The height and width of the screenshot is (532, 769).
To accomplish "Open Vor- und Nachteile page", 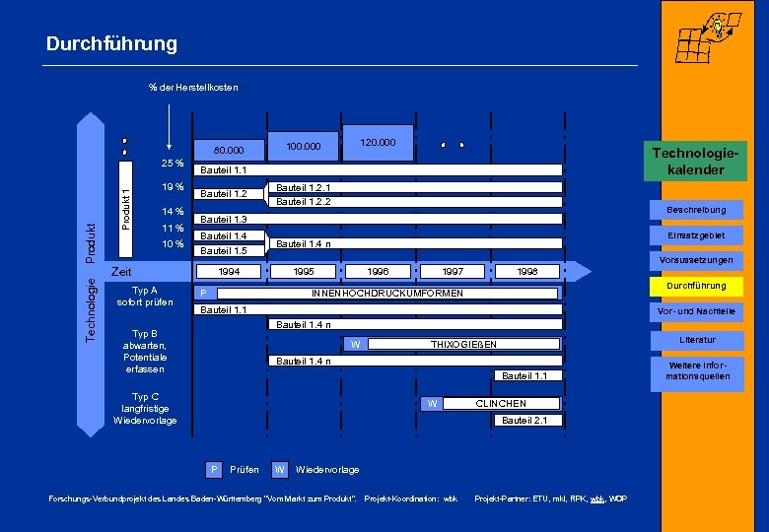I will pos(696,311).
